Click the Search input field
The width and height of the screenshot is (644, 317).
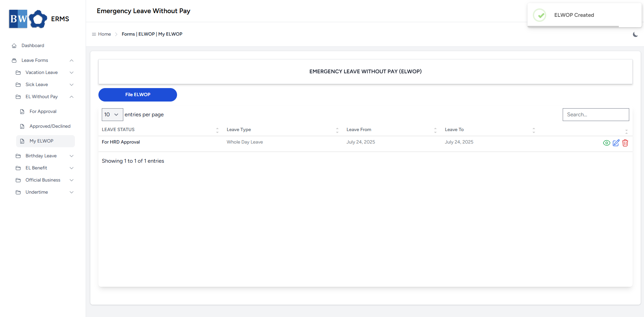tap(596, 115)
